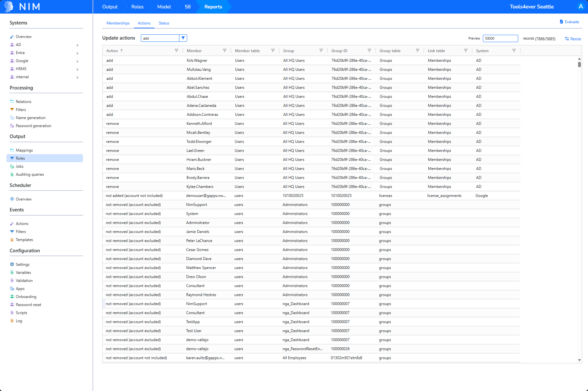Click Tools4ever Seattle header text
The image size is (588, 391).
(x=532, y=7)
